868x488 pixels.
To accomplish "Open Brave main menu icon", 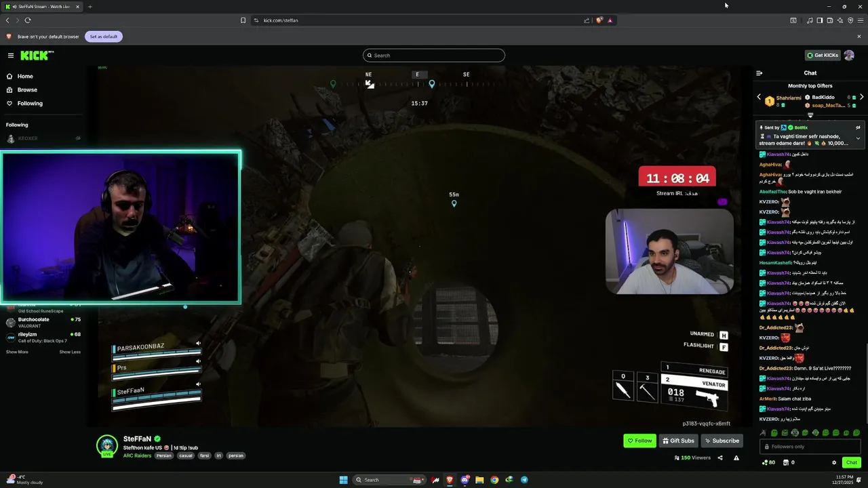I will pyautogui.click(x=860, y=20).
